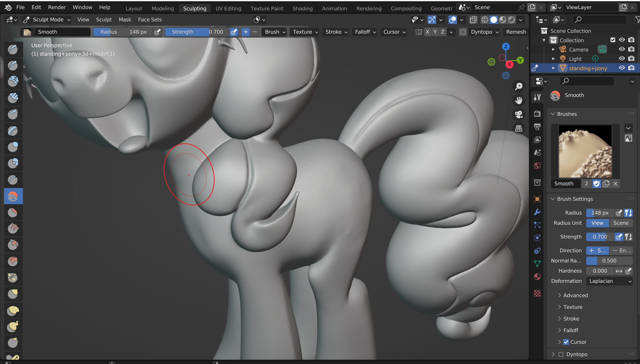Open the Modifier properties wrench tab
Viewport: 640px width, 364px height.
[537, 212]
